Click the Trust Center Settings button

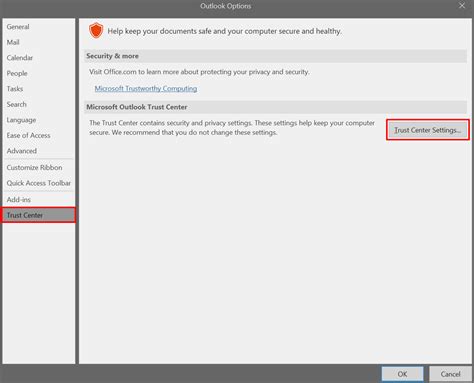click(428, 130)
